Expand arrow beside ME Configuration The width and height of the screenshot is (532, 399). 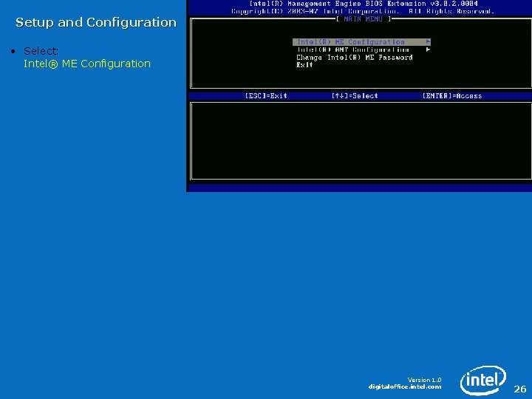(428, 41)
